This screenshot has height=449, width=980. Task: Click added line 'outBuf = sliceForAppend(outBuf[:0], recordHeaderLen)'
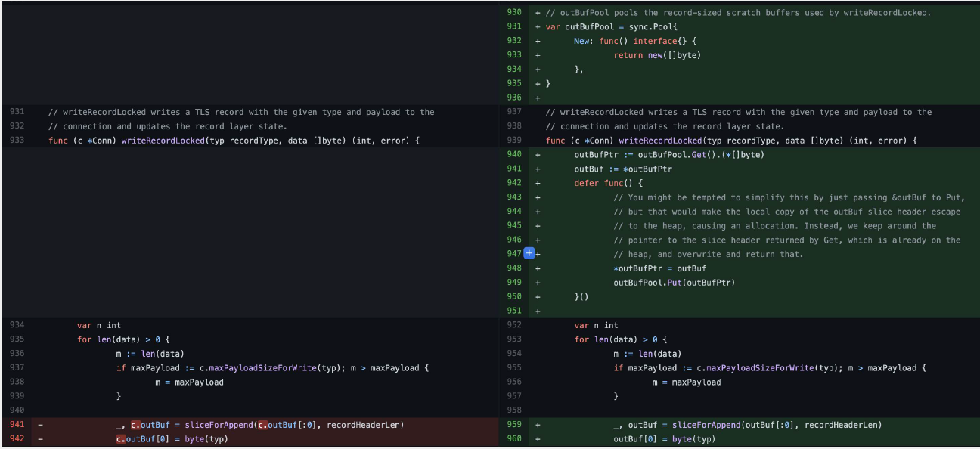coord(748,425)
